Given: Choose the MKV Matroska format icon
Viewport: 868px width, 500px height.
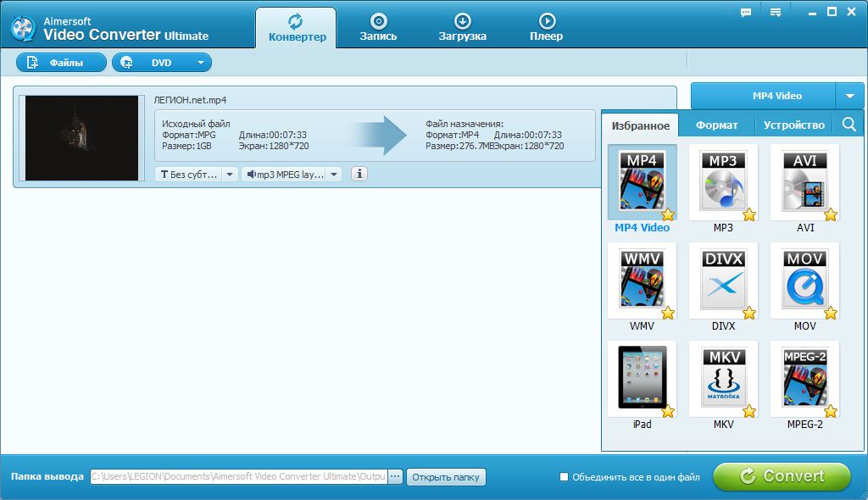Looking at the screenshot, I should click(x=723, y=378).
